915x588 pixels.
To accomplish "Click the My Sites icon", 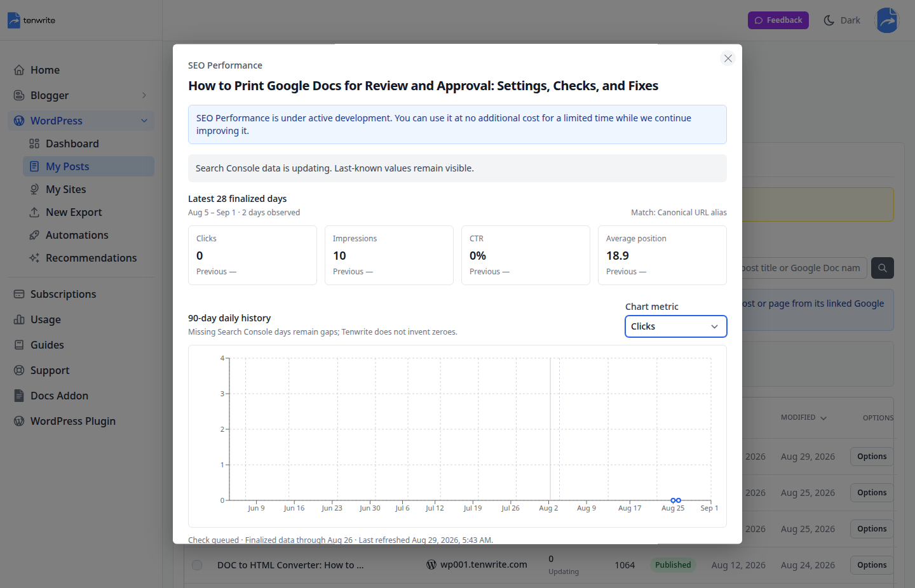I will 34,189.
